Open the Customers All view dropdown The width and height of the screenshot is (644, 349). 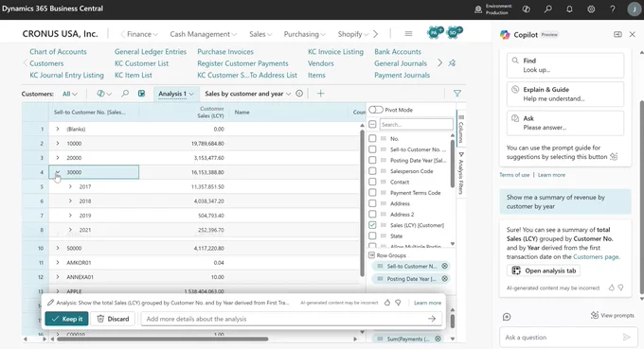[x=70, y=94]
